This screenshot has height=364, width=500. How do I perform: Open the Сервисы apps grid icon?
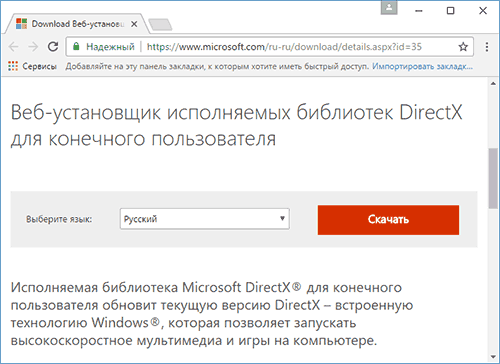[x=13, y=66]
